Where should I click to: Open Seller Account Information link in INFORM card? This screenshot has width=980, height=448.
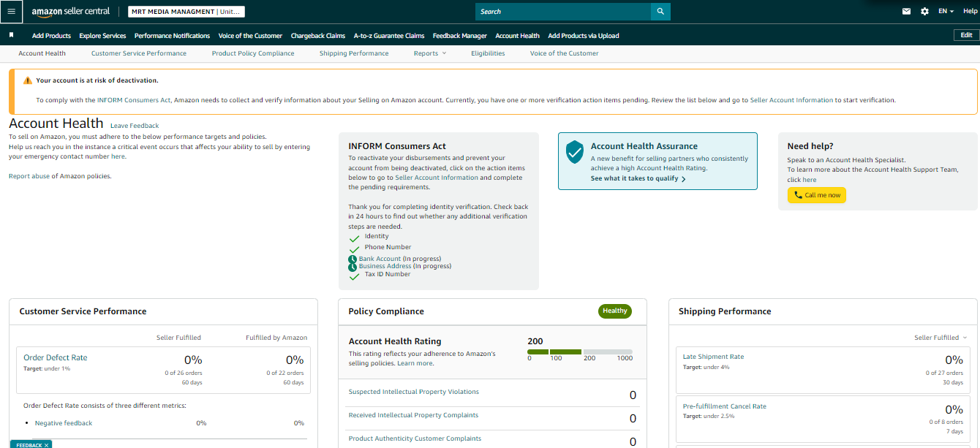[437, 178]
